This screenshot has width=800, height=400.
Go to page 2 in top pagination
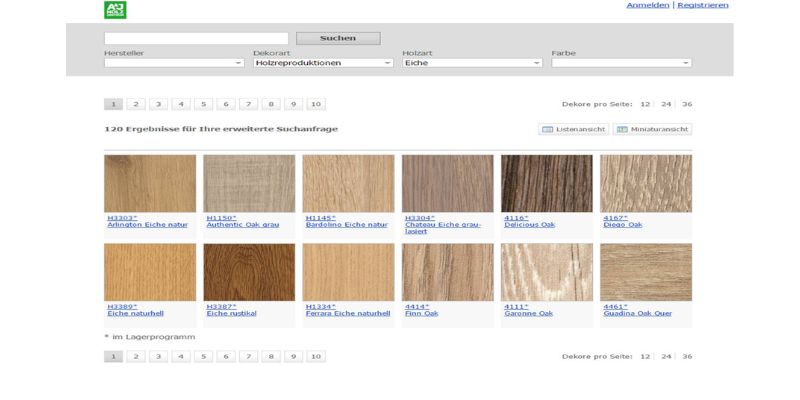click(136, 104)
